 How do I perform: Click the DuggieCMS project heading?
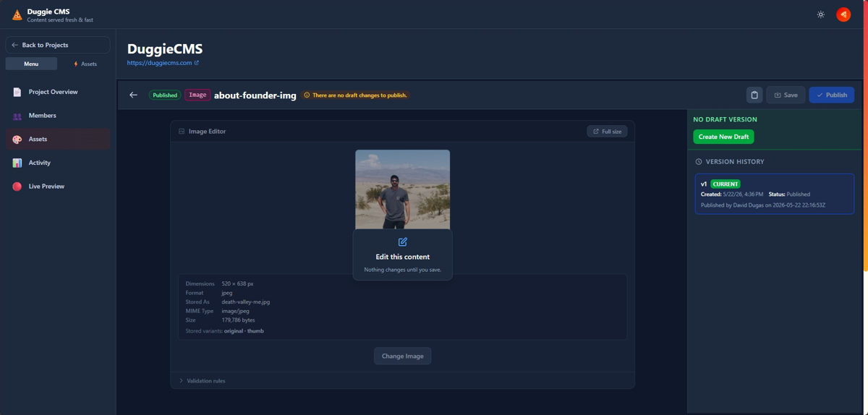165,49
